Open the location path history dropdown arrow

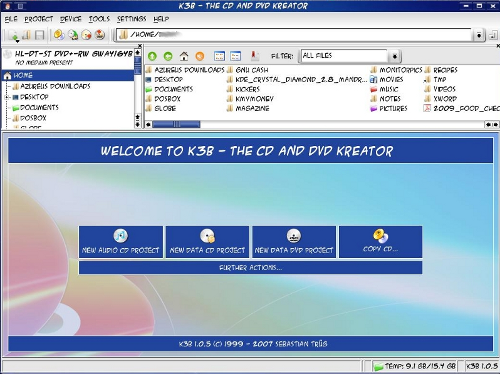click(x=479, y=35)
